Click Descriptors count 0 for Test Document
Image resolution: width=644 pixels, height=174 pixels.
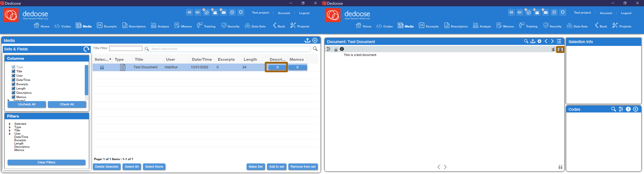[x=277, y=67]
